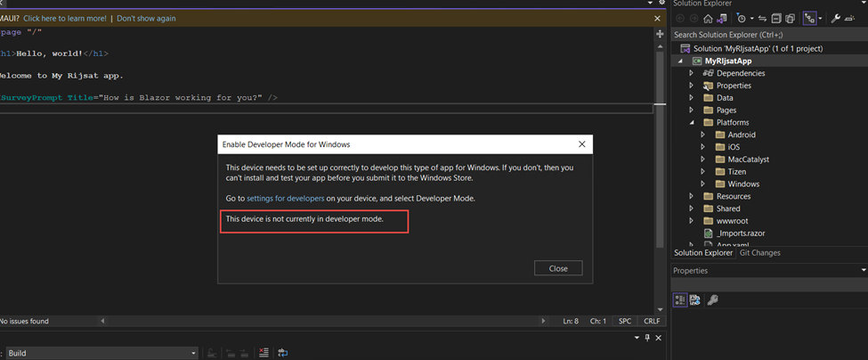
Task: Click the Home icon in Solution Explorer
Action: [708, 19]
